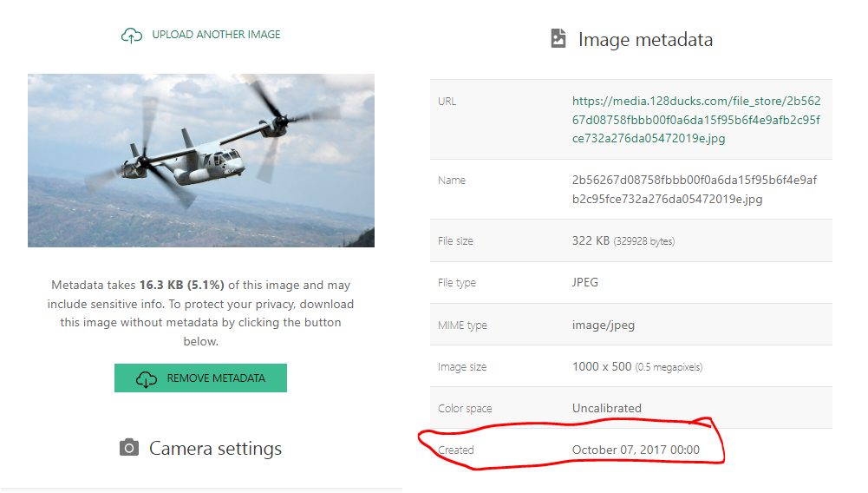This screenshot has height=493, width=868.
Task: Select the 322 KB file size value
Action: tap(623, 241)
